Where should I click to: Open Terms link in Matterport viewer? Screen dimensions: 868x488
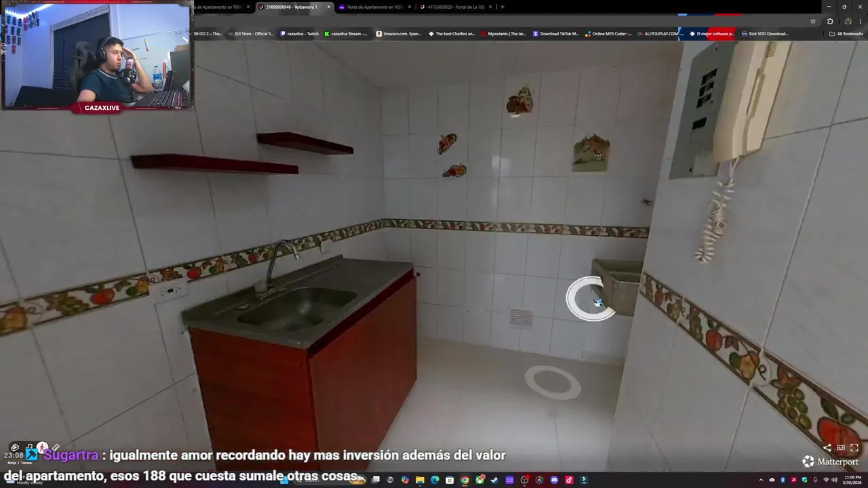point(26,463)
